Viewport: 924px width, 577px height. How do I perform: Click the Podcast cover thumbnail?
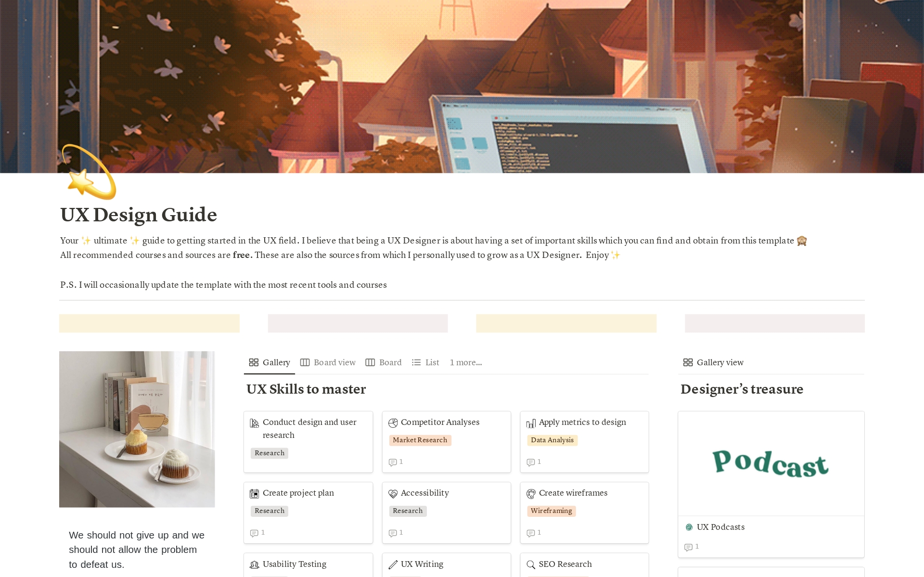pyautogui.click(x=770, y=463)
